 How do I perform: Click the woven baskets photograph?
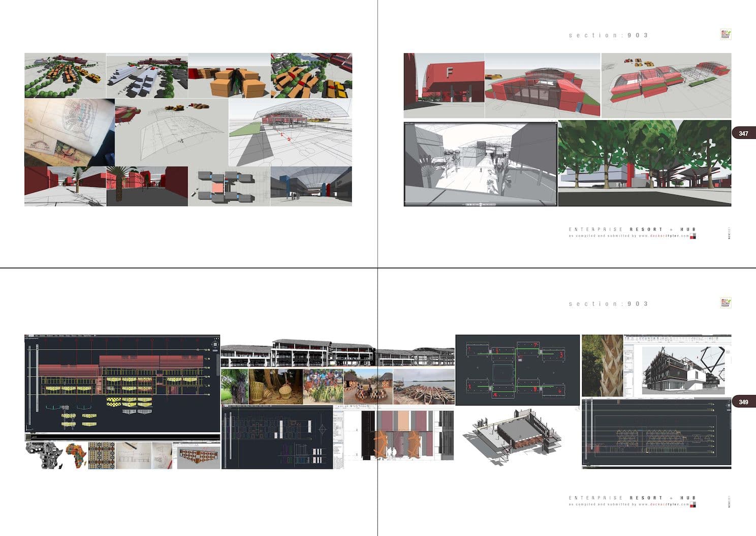275,387
